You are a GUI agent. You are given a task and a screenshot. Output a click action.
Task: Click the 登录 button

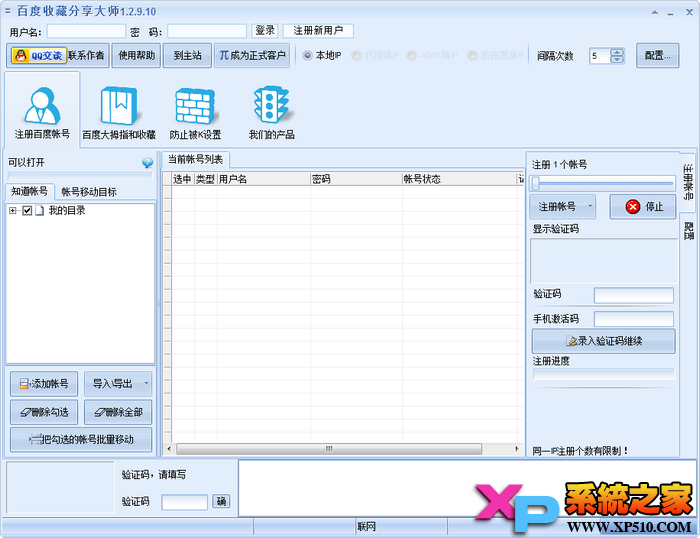click(x=265, y=30)
